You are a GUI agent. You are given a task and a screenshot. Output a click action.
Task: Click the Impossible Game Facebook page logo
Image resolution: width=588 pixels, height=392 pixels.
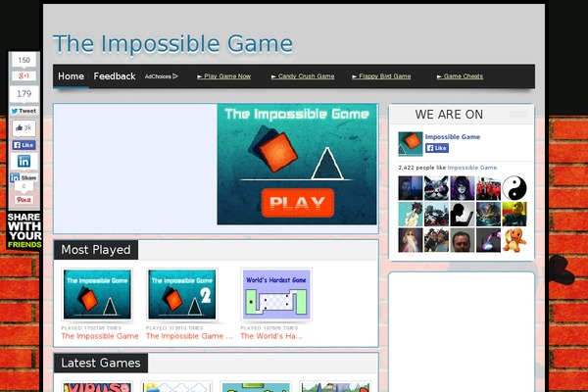click(411, 144)
